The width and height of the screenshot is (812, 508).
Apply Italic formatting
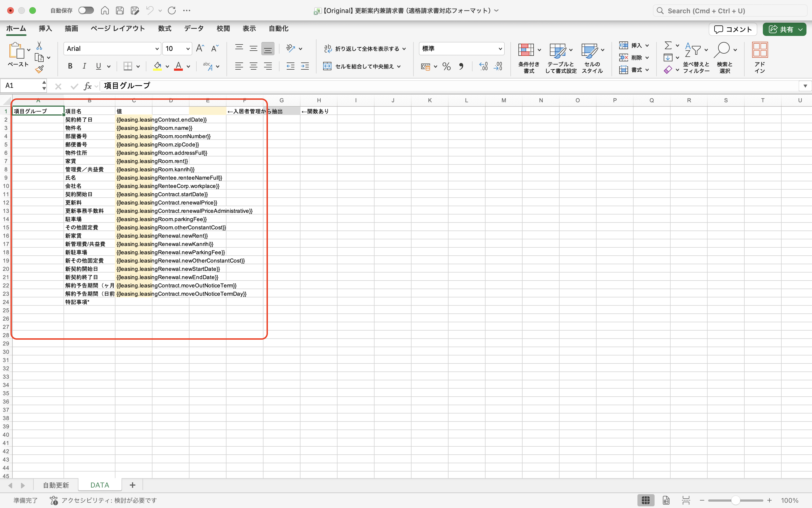point(84,66)
